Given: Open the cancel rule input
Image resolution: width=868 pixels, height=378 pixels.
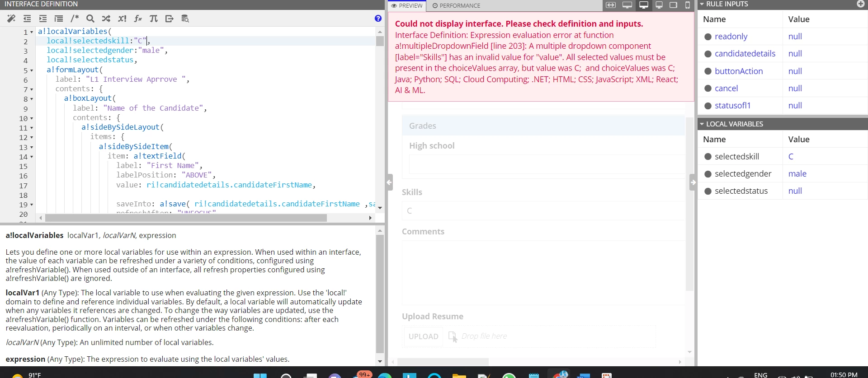Looking at the screenshot, I should tap(726, 89).
